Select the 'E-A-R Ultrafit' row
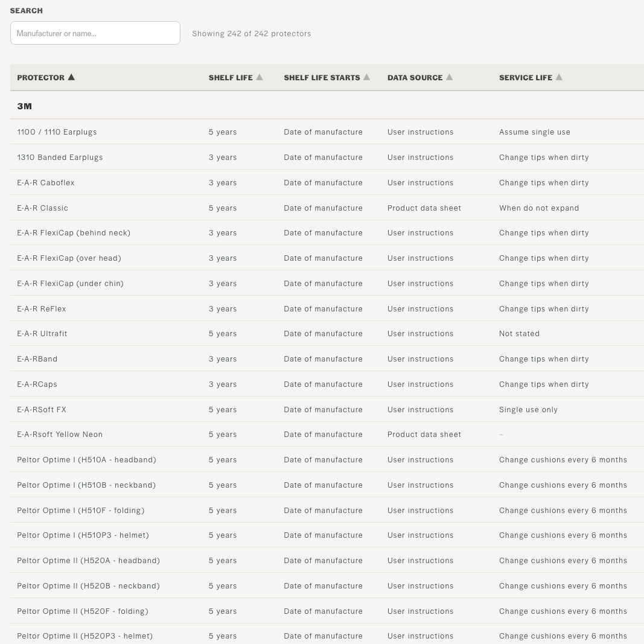The image size is (644, 644). (327, 334)
